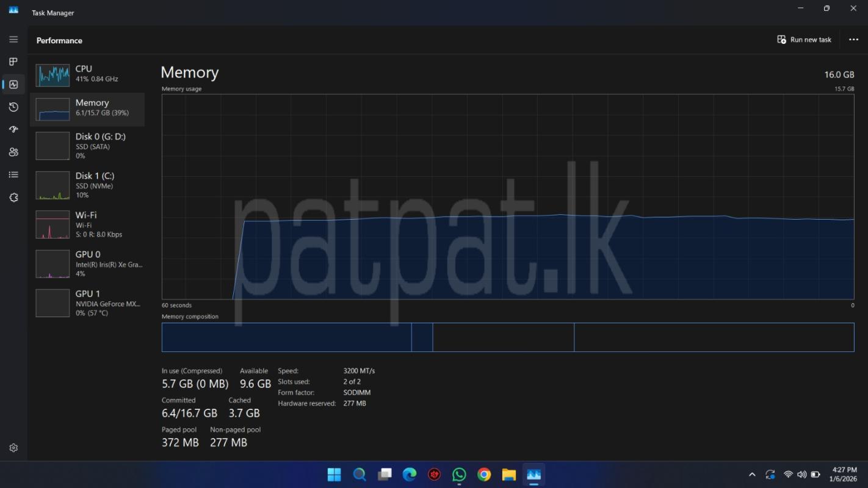
Task: Select Disk 1 (C:) performance item
Action: 87,185
